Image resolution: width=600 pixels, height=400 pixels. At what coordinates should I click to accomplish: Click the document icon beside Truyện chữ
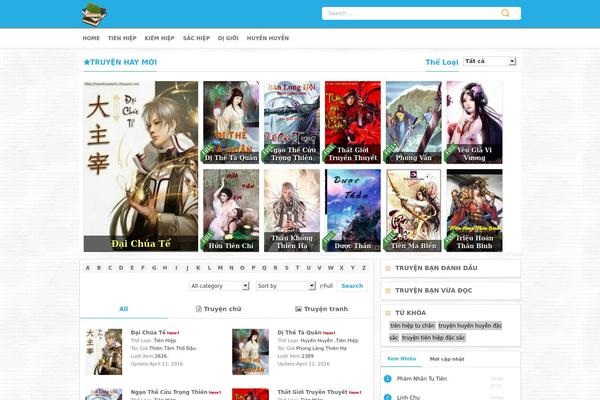[199, 309]
